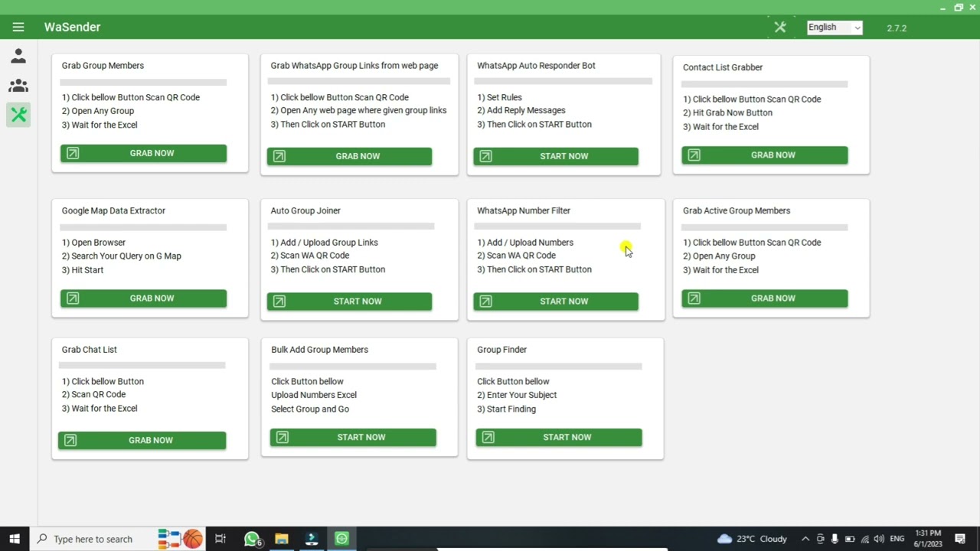980x551 pixels.
Task: Click GRAB NOW for WhatsApp Group Links
Action: coord(349,156)
